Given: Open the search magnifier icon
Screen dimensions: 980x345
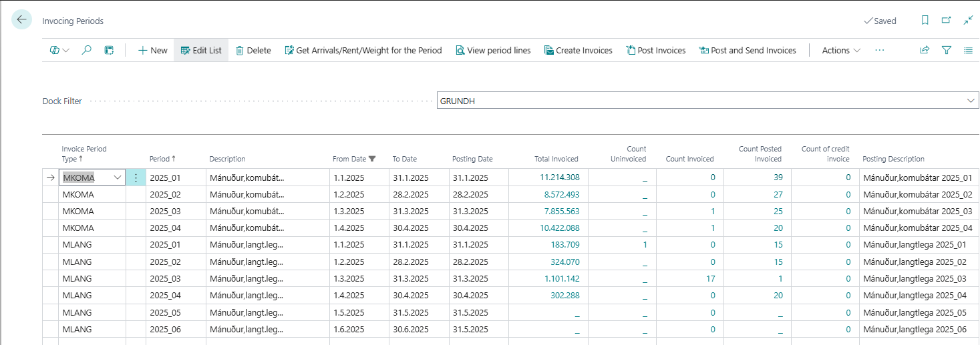Looking at the screenshot, I should (86, 50).
